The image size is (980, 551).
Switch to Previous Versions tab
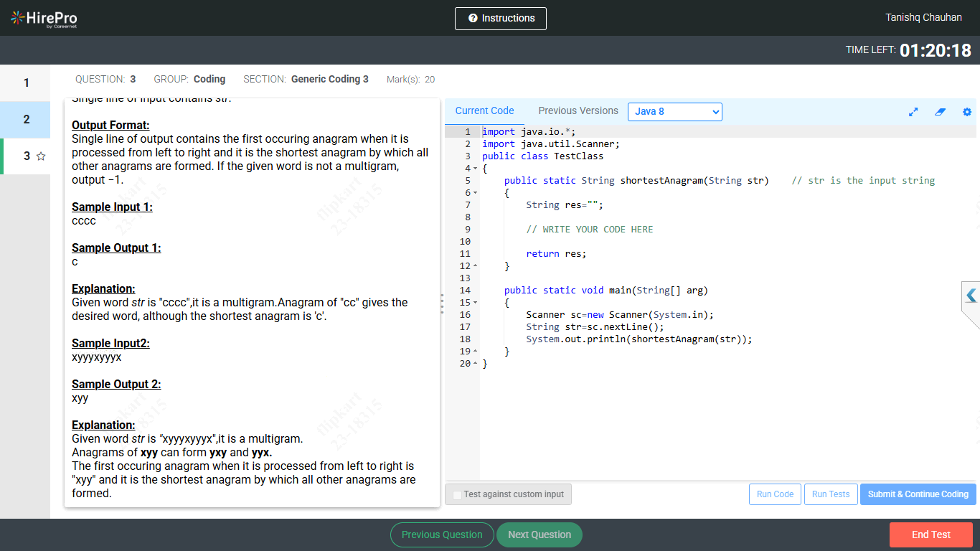(578, 110)
